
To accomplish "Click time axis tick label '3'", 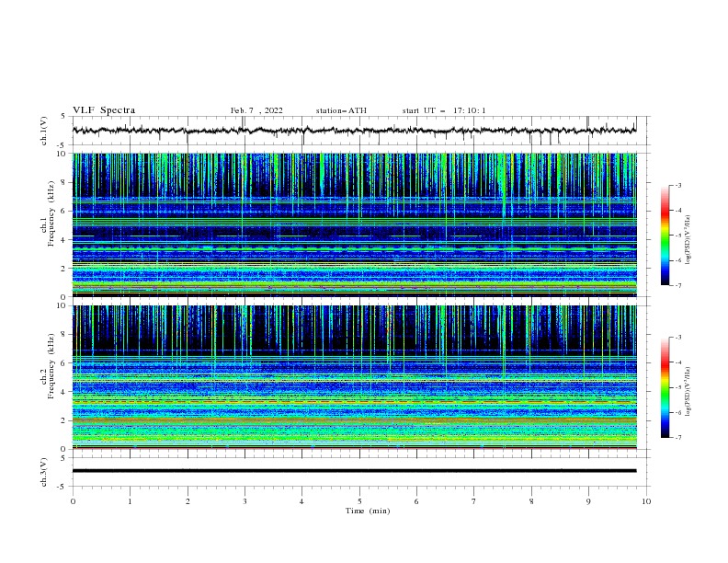I will [245, 501].
